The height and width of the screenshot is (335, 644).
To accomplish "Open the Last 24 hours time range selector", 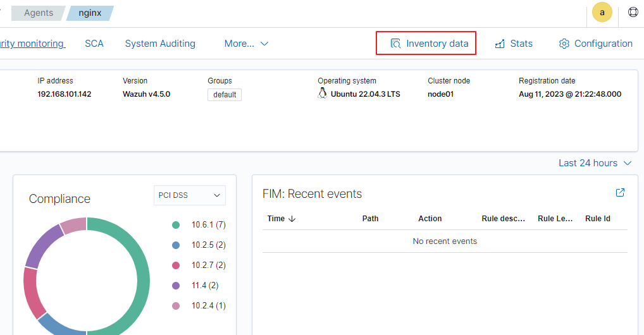I will (x=595, y=163).
